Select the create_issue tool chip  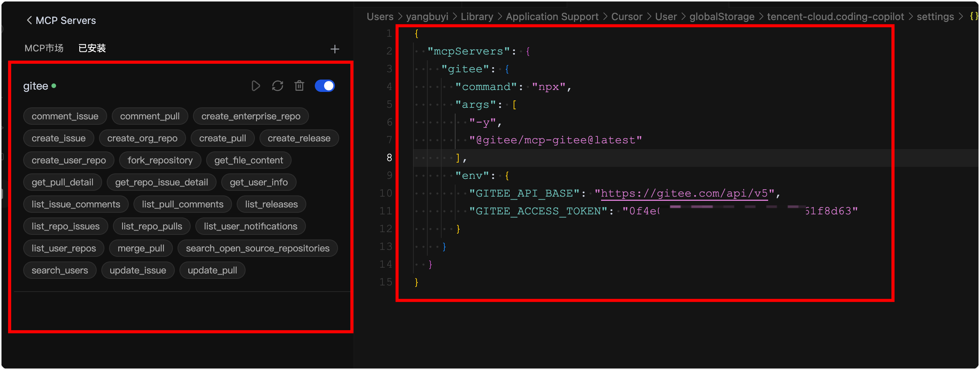point(59,138)
